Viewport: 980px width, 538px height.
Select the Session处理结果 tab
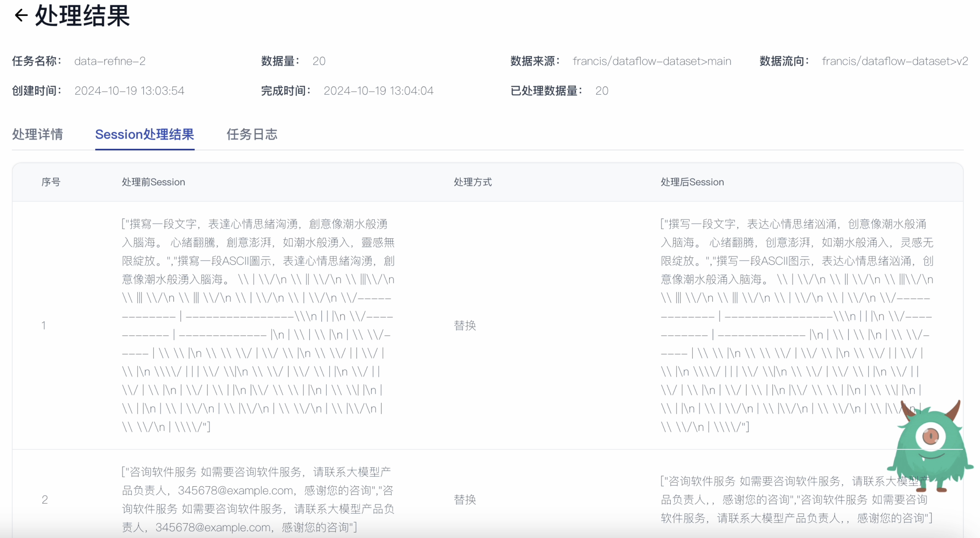[145, 134]
